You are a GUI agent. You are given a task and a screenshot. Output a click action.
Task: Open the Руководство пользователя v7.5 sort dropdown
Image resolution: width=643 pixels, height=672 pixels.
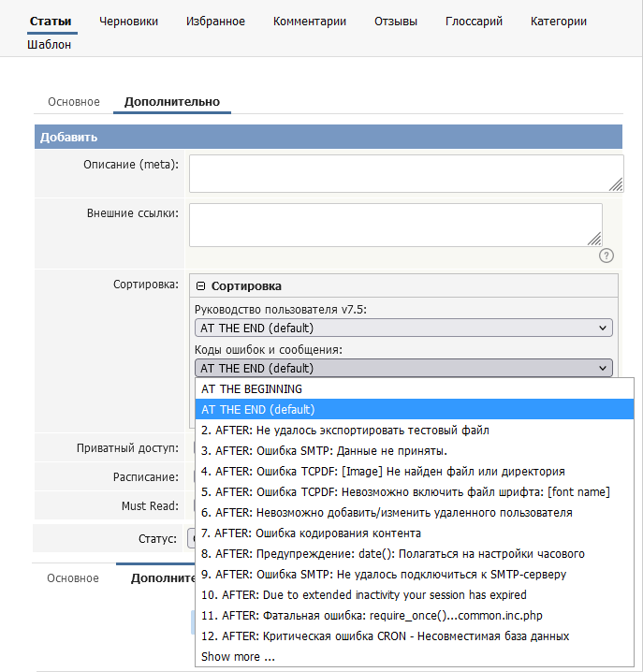tap(403, 329)
